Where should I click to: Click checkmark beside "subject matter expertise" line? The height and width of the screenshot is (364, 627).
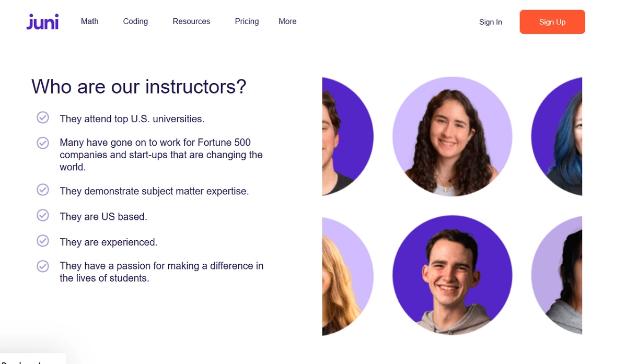tap(43, 190)
